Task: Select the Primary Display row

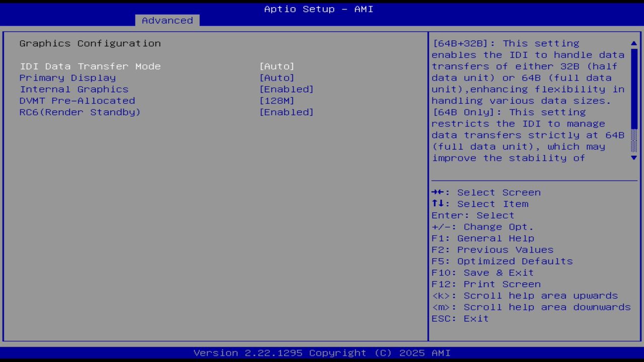Action: [67, 77]
